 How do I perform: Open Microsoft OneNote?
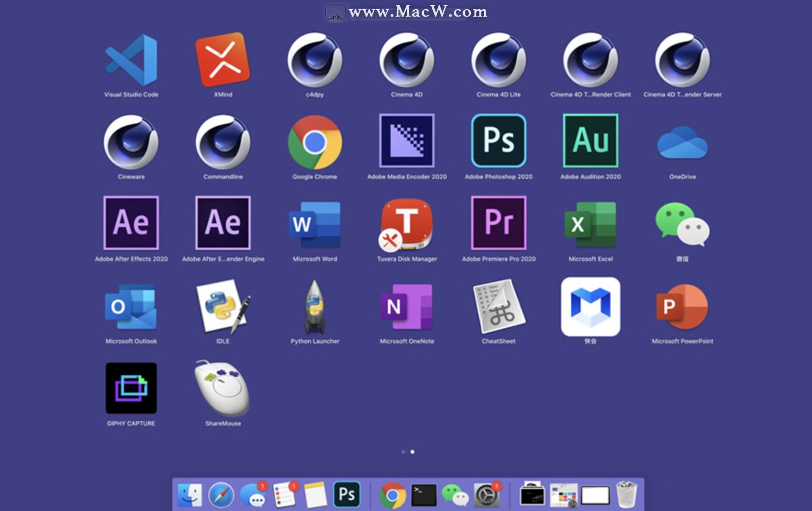tap(406, 307)
